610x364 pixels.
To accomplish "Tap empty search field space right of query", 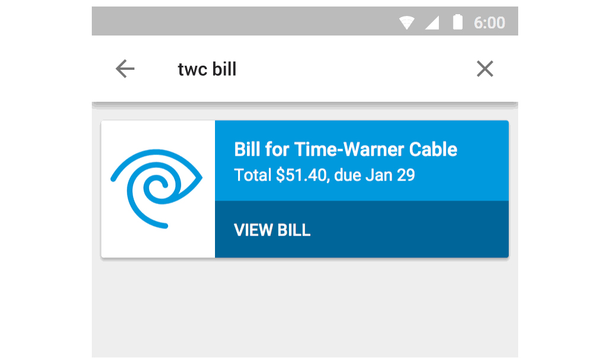I will pyautogui.click(x=355, y=69).
